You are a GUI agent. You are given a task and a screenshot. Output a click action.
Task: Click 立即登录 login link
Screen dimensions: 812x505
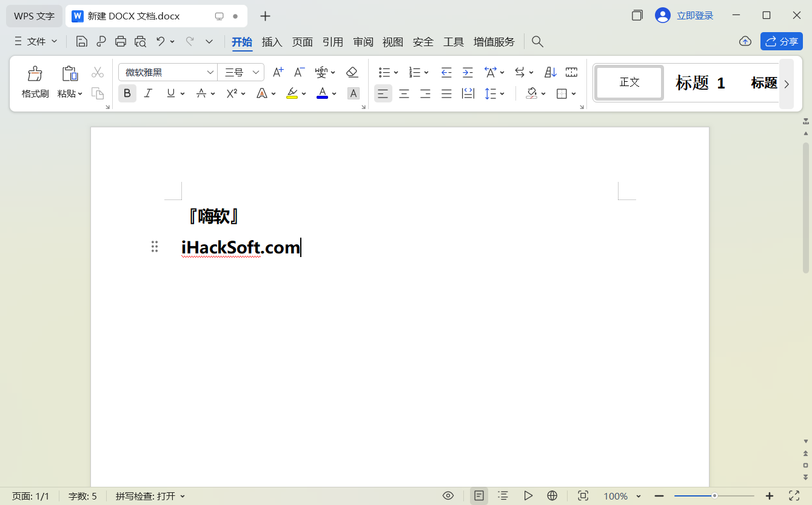point(695,16)
